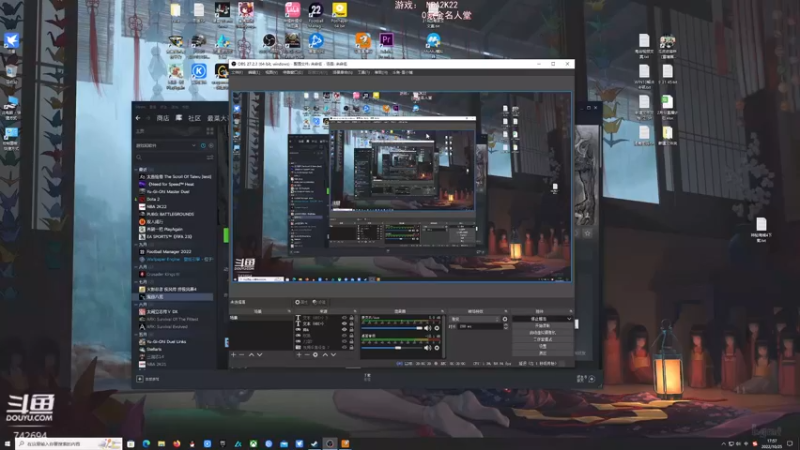The width and height of the screenshot is (800, 450).
Task: Switch Steam library to grid collections view
Action: 210,131
